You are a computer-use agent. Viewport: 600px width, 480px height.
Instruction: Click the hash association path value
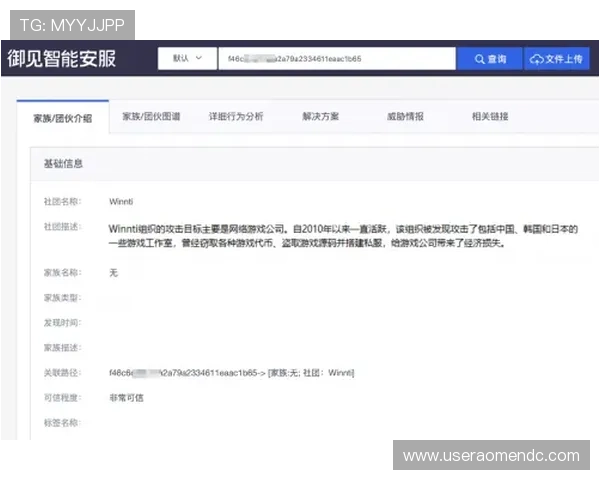[x=232, y=372]
